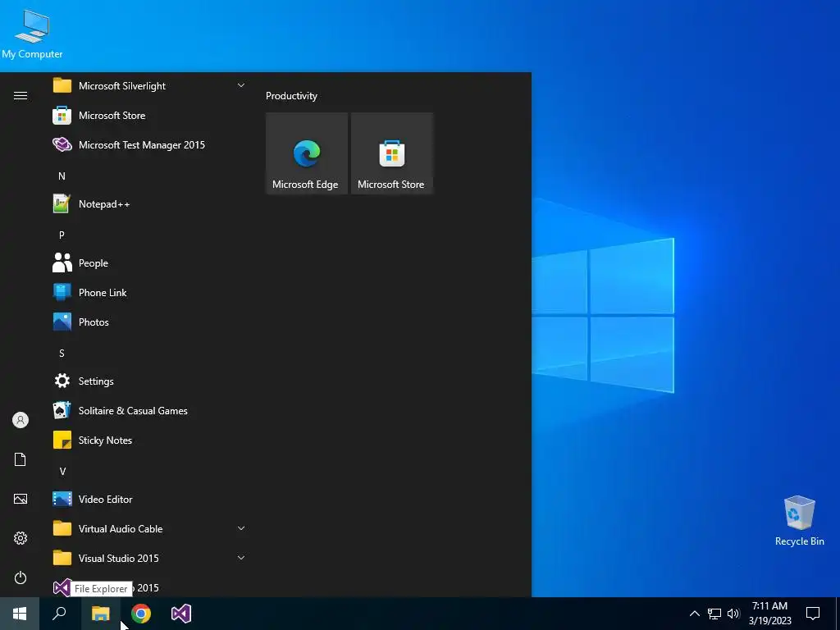
Task: Open Sticky Notes
Action: (149, 440)
